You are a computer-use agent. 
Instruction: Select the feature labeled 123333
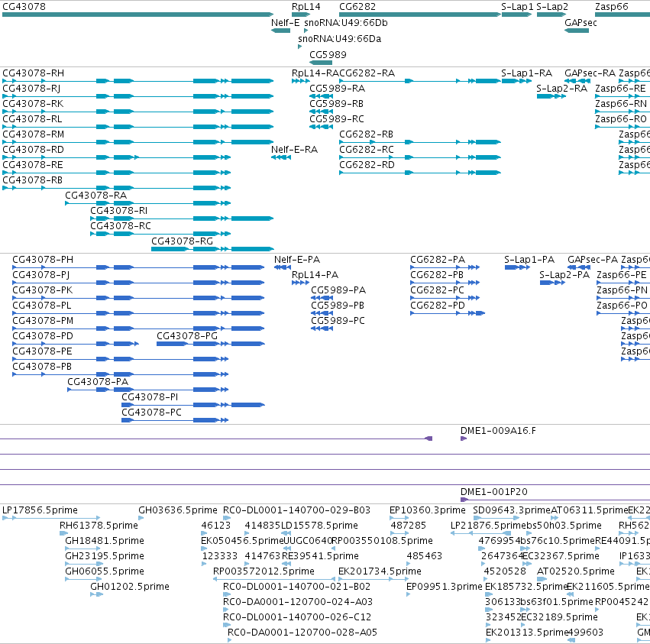tap(220, 555)
